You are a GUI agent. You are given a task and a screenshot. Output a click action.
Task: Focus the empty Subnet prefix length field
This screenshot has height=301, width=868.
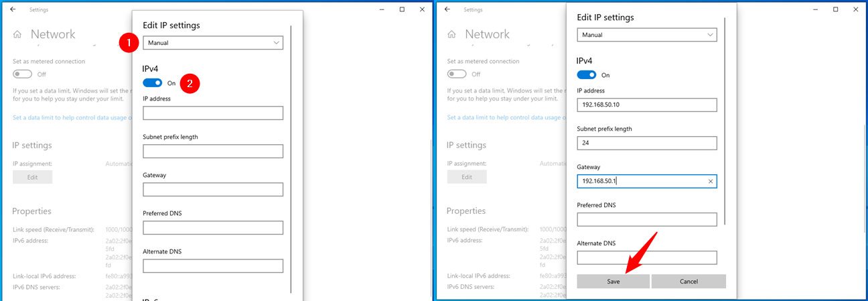coord(213,151)
